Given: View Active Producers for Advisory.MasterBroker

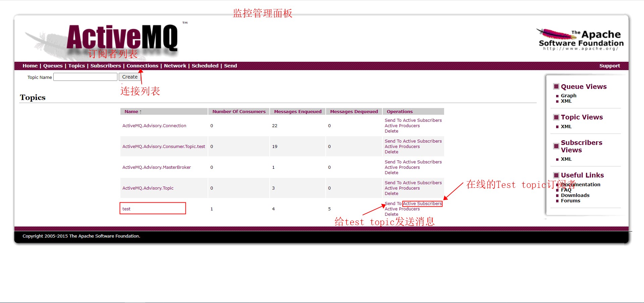Looking at the screenshot, I should tap(402, 167).
